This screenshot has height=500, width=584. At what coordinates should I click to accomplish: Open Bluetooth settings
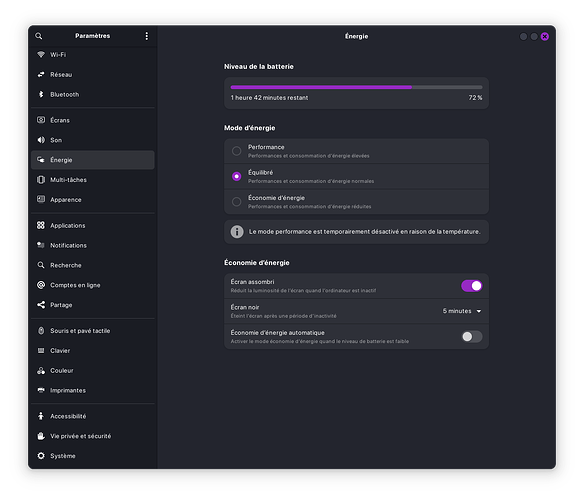point(93,94)
